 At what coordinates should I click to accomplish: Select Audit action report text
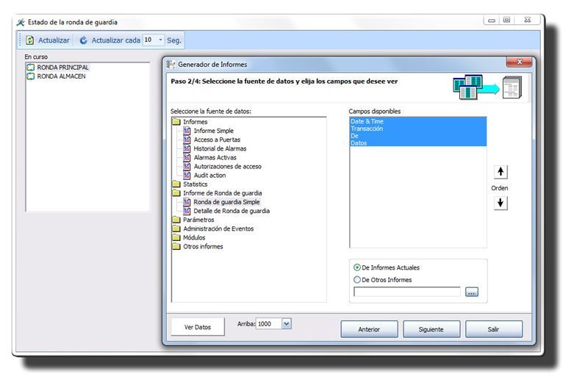point(209,176)
